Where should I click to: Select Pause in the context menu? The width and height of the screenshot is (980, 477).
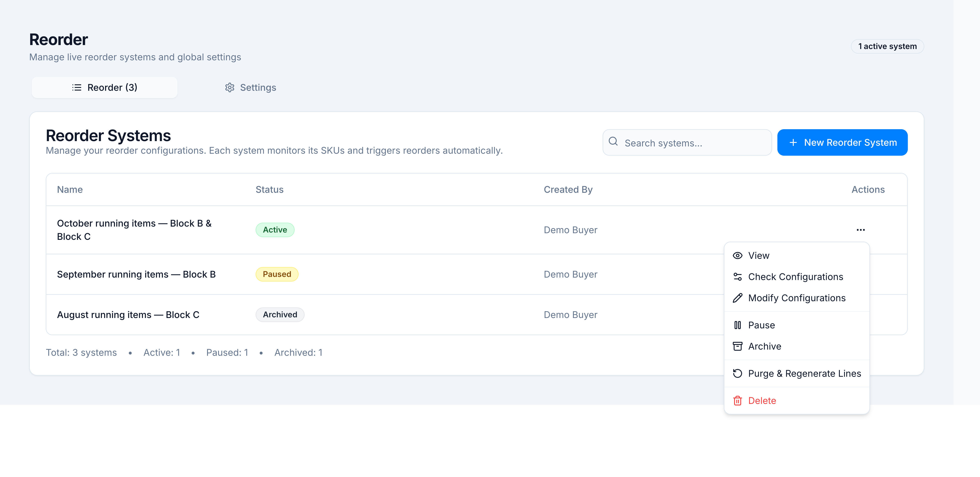[x=796, y=325]
